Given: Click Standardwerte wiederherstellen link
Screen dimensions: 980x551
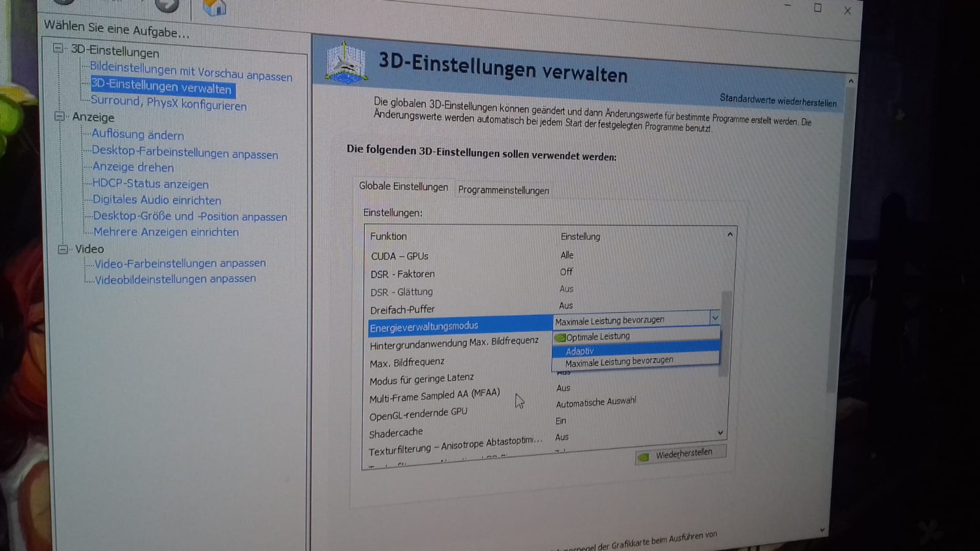Looking at the screenshot, I should coord(778,100).
